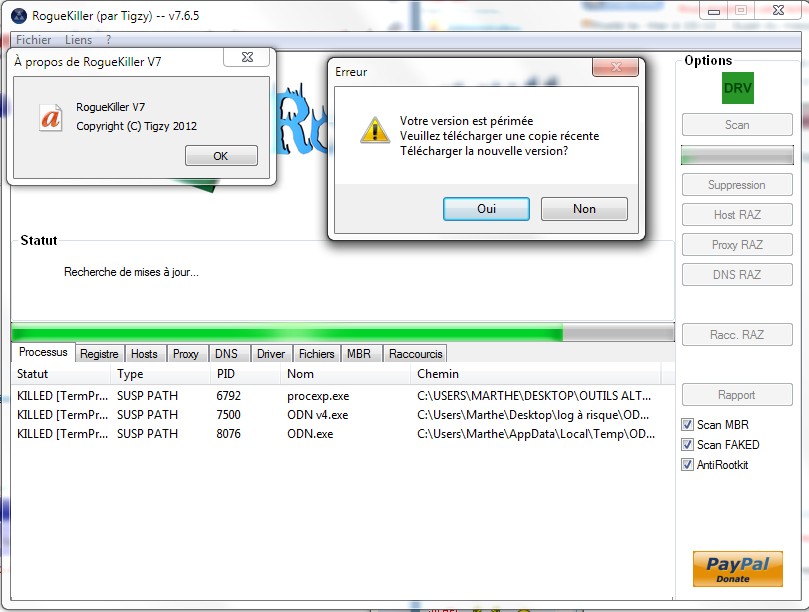The height and width of the screenshot is (612, 809).
Task: Click the Rapport button
Action: pos(737,395)
